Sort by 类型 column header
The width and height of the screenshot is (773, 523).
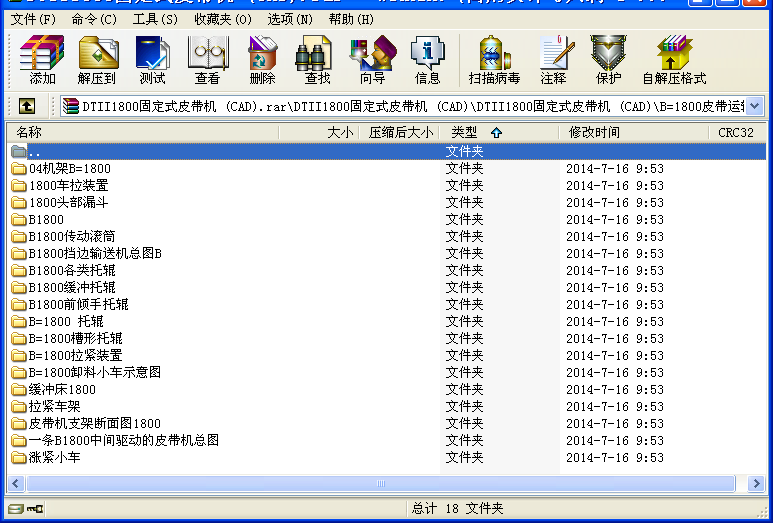(x=498, y=132)
